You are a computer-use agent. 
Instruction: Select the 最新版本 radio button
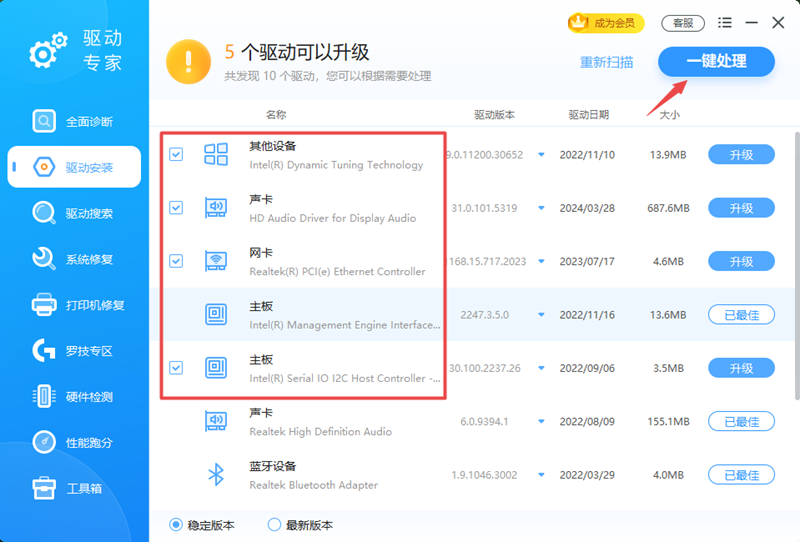[274, 525]
